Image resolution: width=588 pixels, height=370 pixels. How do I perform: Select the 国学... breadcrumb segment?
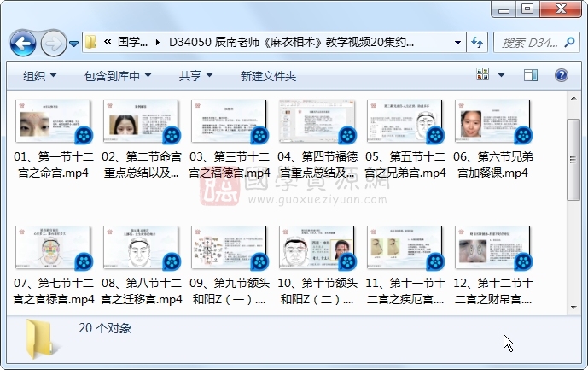(x=132, y=42)
